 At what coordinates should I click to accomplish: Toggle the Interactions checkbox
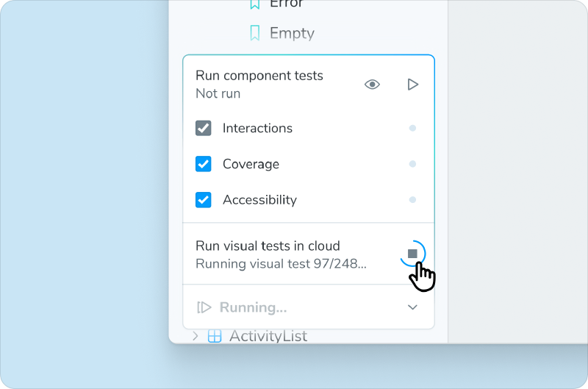click(x=204, y=128)
